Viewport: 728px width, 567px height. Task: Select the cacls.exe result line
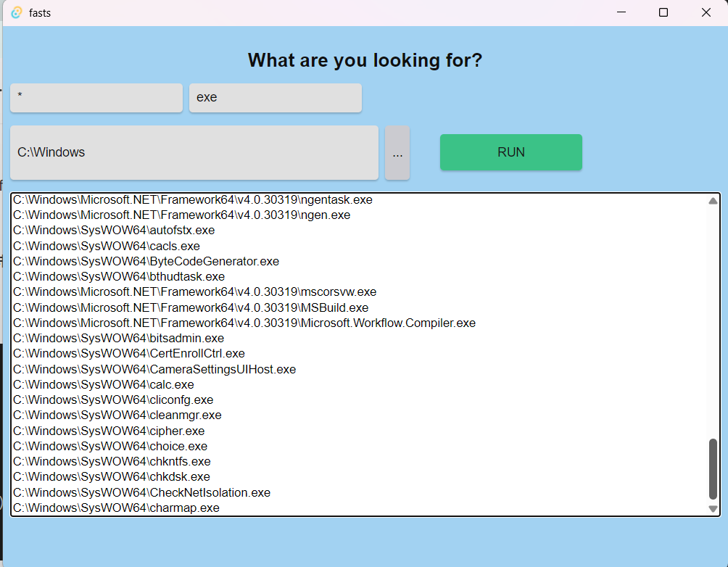pyautogui.click(x=107, y=246)
